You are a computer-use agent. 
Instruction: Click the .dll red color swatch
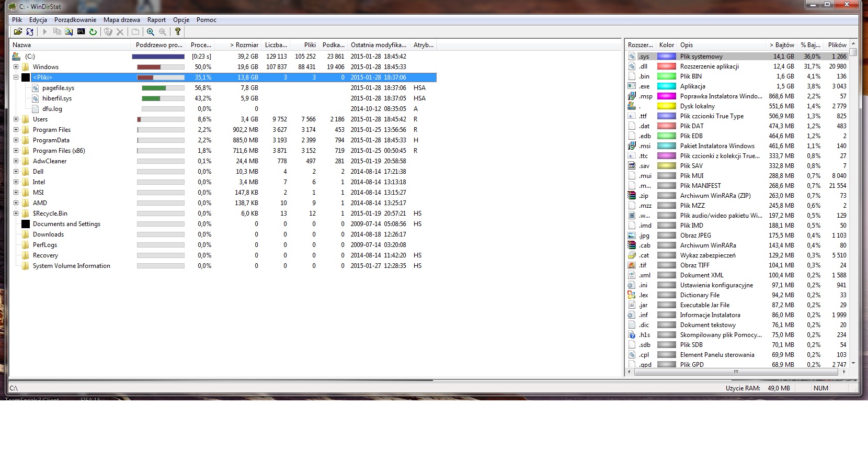click(x=667, y=66)
